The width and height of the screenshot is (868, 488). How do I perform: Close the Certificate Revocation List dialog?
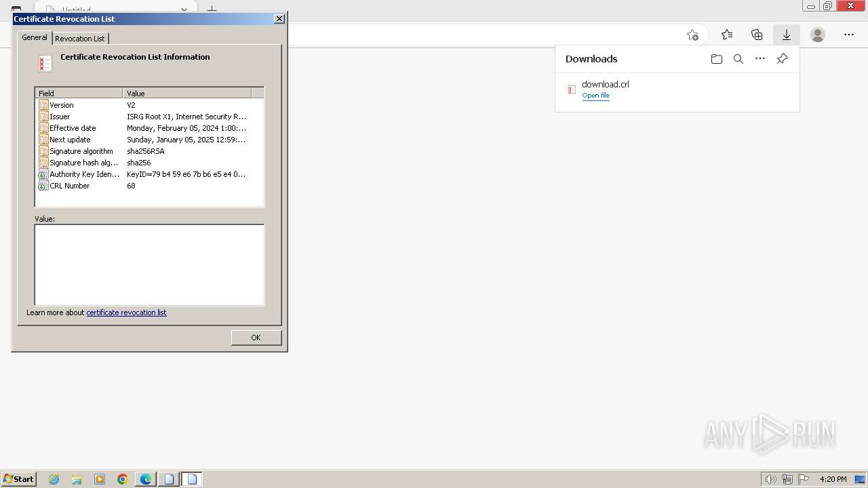279,19
